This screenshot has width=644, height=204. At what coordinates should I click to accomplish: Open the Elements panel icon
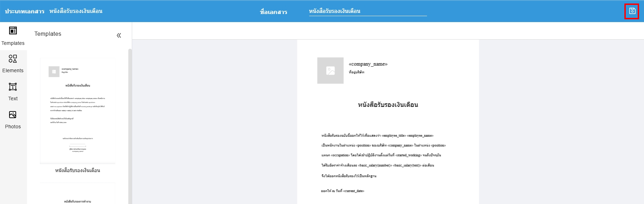point(13,59)
